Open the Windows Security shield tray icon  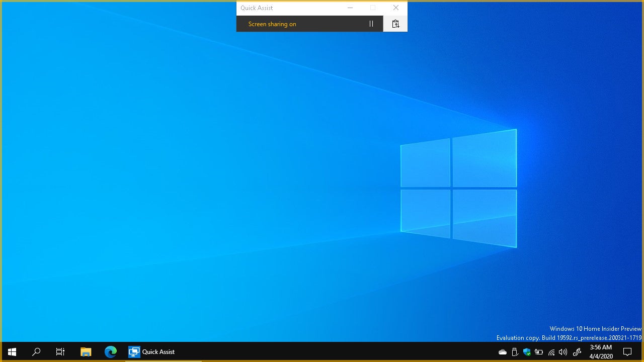[527, 352]
